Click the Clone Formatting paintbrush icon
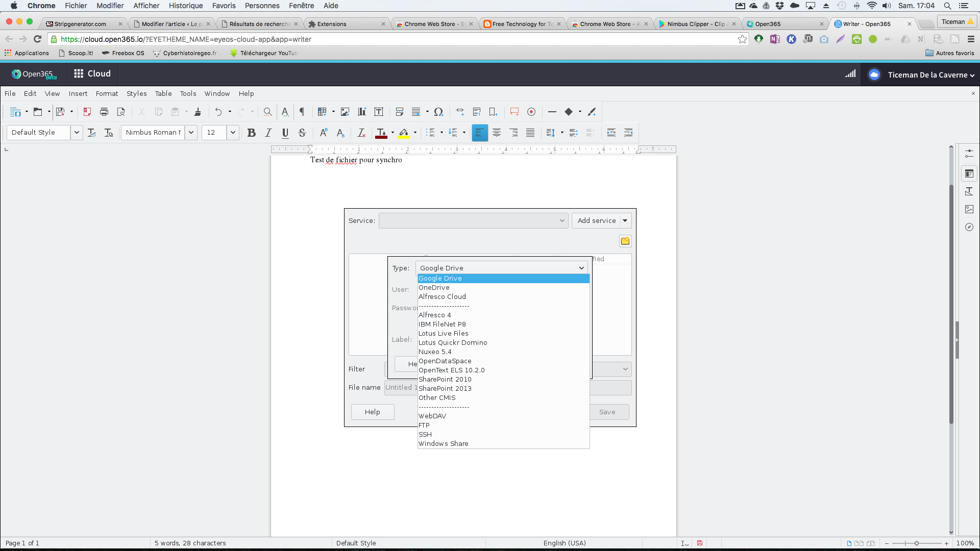This screenshot has height=551, width=980. (198, 112)
